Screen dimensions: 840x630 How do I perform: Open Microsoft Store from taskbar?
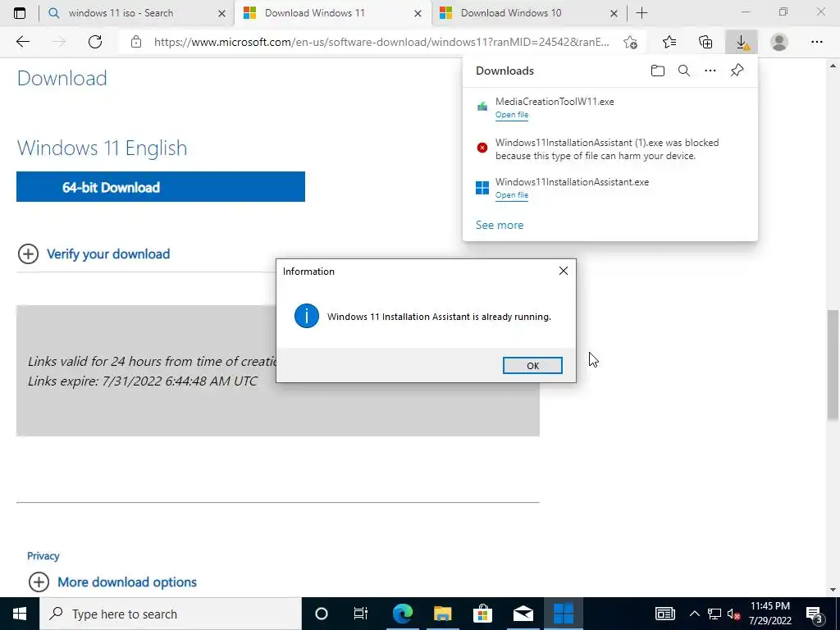[x=482, y=614]
